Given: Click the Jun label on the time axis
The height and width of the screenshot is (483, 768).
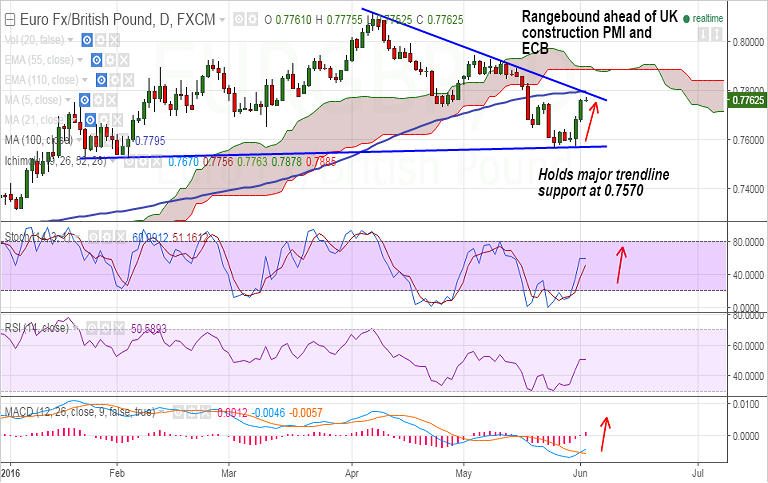Looking at the screenshot, I should tap(580, 474).
